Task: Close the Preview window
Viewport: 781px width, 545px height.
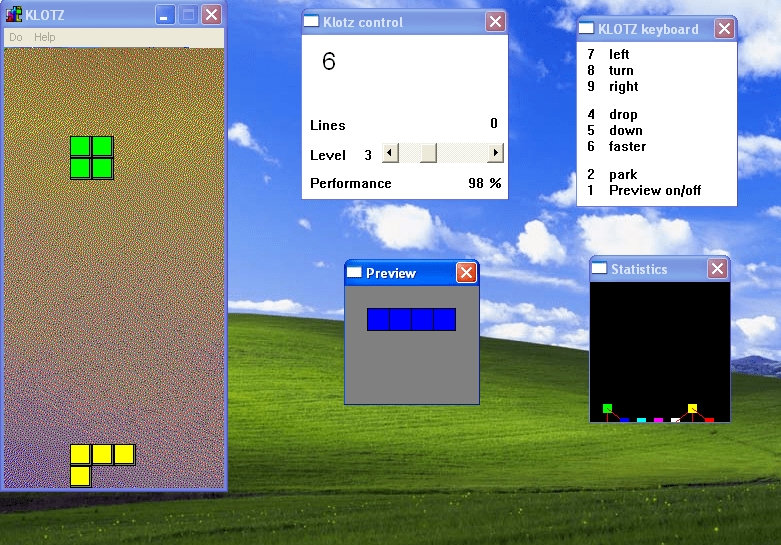Action: [x=466, y=273]
